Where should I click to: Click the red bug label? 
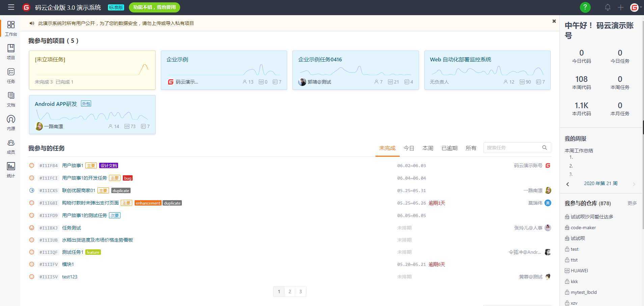(128, 178)
